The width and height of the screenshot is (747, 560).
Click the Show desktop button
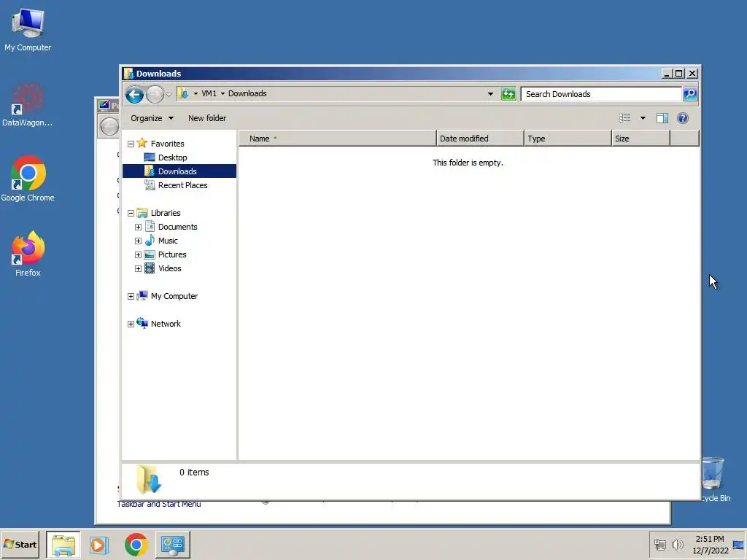(x=738, y=544)
